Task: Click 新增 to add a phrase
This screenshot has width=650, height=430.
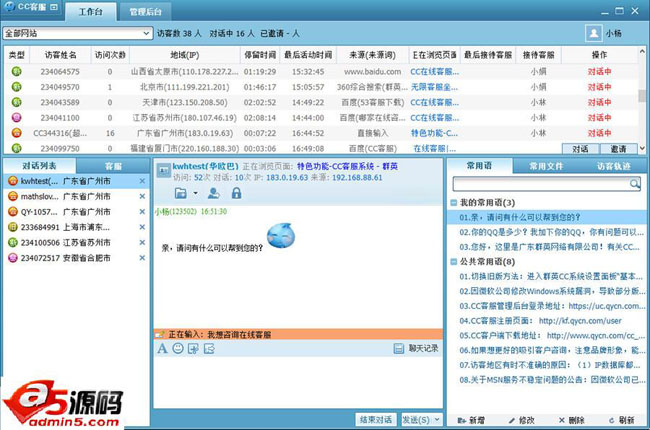Action: pos(469,419)
